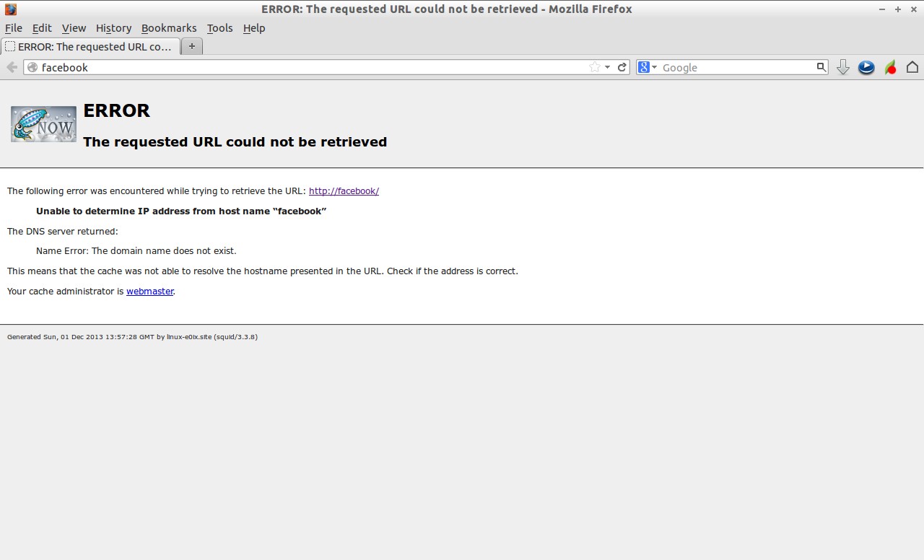Open the File menu

pyautogui.click(x=14, y=28)
